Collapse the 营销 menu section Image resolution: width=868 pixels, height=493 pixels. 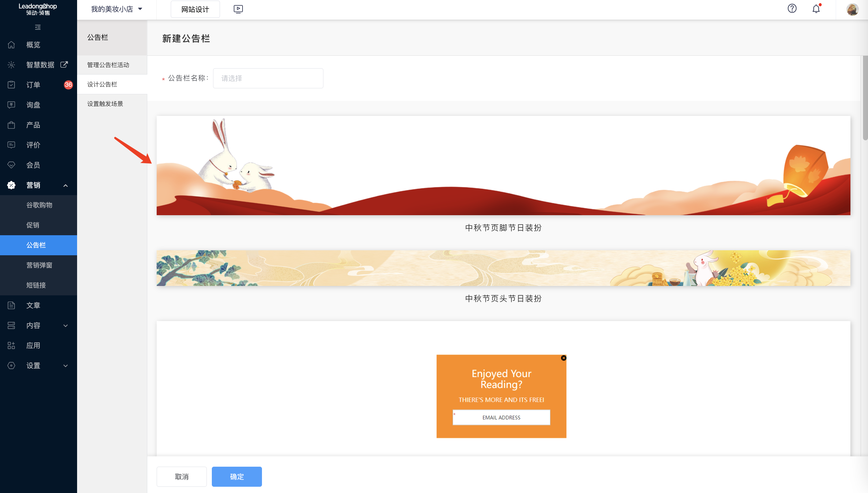66,185
